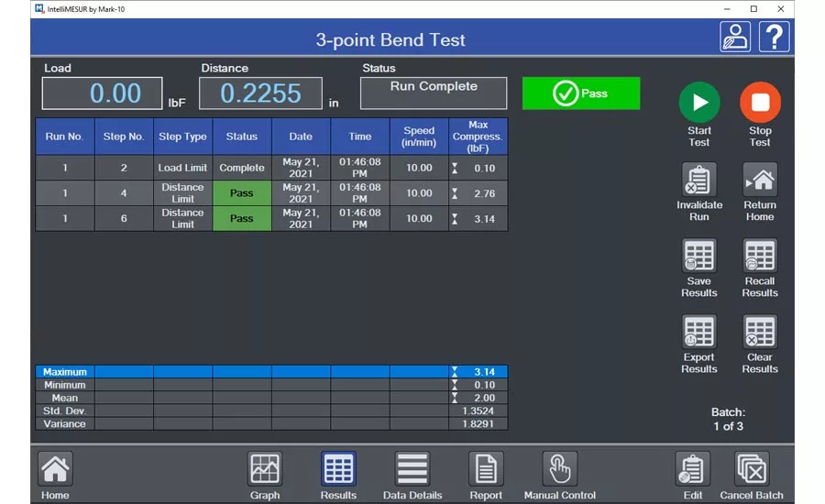Click the Edit clipboard icon
This screenshot has height=504, width=825.
(692, 468)
